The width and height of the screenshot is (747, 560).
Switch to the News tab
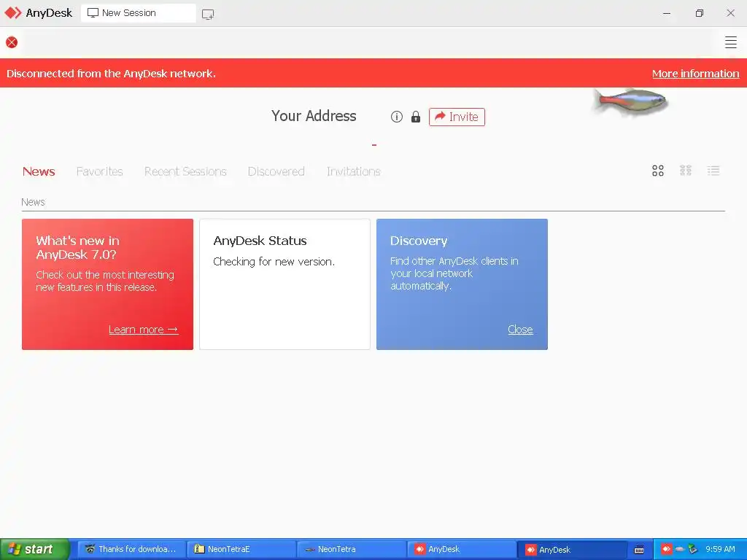tap(39, 171)
